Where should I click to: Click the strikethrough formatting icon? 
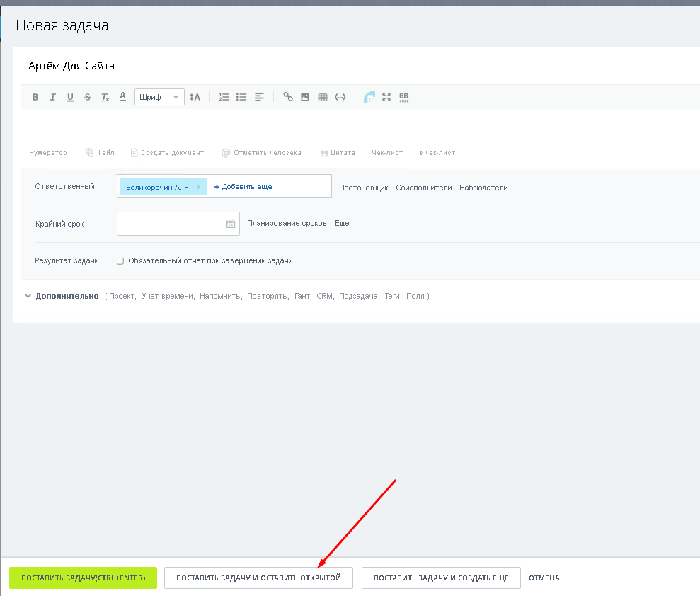(87, 98)
